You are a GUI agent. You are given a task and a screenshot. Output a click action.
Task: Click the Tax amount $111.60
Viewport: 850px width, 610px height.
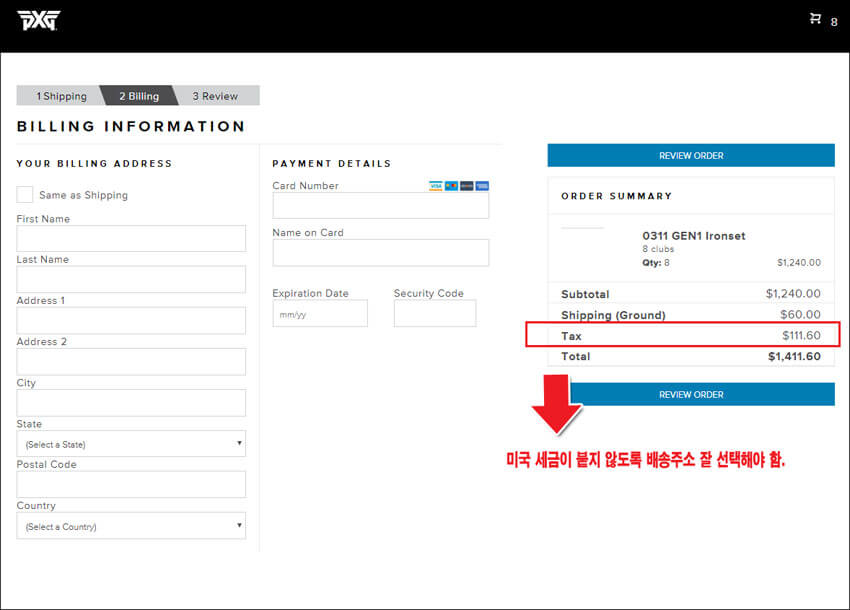[x=801, y=335]
